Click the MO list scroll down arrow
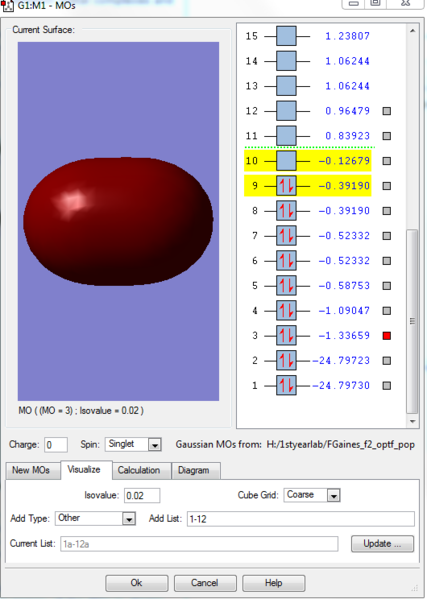The image size is (427, 599). [x=412, y=421]
